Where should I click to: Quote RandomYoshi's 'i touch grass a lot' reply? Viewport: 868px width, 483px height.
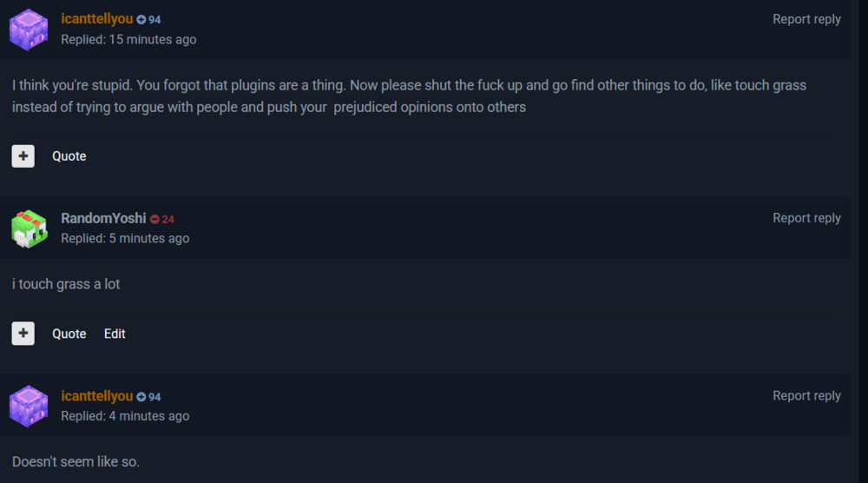[x=69, y=334]
